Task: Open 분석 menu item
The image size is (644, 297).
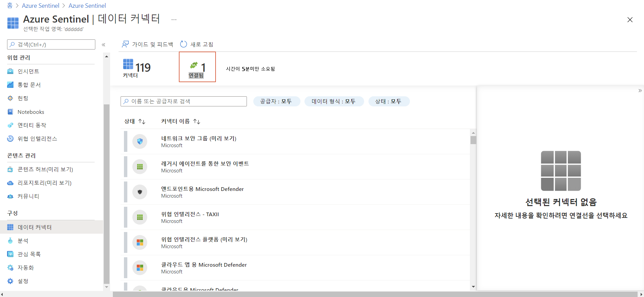Action: tap(51, 241)
